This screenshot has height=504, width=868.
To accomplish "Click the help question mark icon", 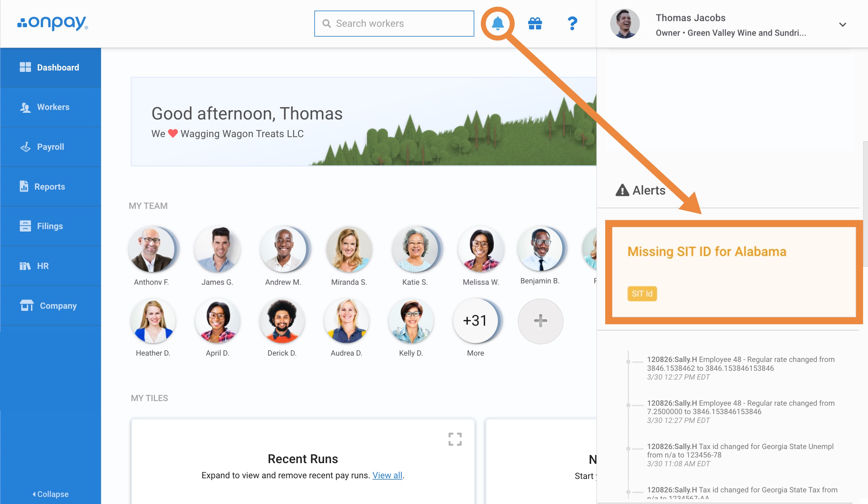I will 572,24.
